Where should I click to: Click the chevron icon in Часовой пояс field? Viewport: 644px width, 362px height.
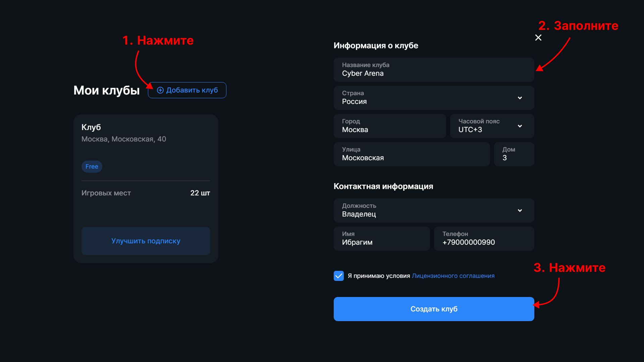[520, 126]
